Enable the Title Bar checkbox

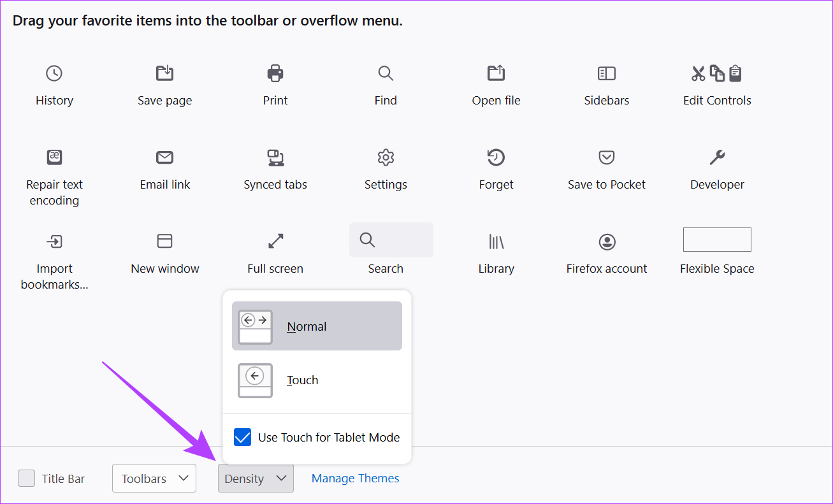(27, 479)
